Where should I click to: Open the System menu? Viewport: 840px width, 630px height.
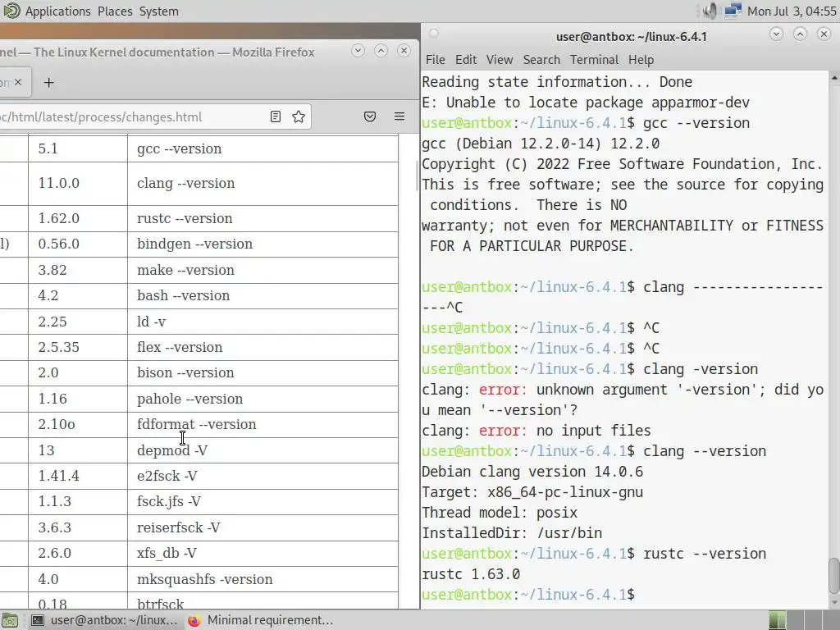pyautogui.click(x=158, y=11)
